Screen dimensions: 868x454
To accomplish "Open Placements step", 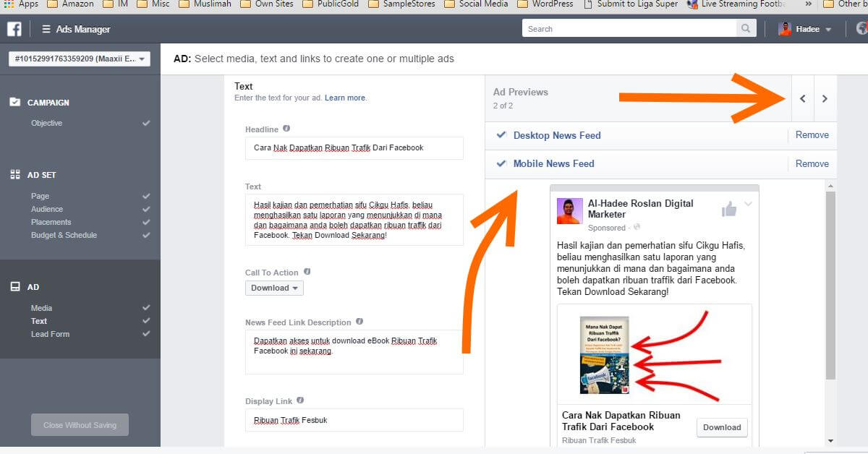I will [x=51, y=222].
